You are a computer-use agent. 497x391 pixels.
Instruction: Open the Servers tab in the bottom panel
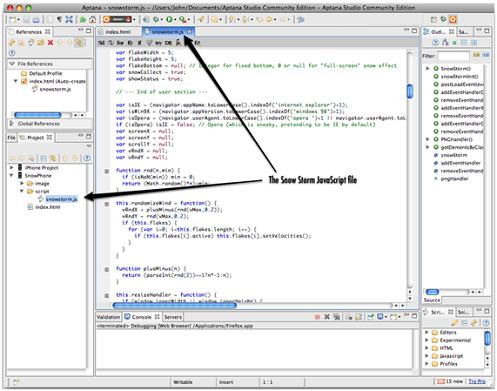coord(173,317)
